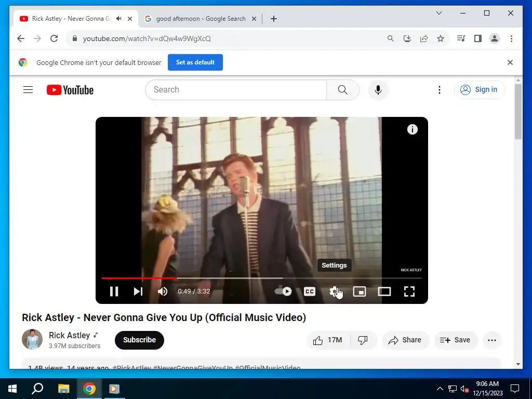The width and height of the screenshot is (532, 399).
Task: Open Chrome three-dot menu
Action: (511, 38)
